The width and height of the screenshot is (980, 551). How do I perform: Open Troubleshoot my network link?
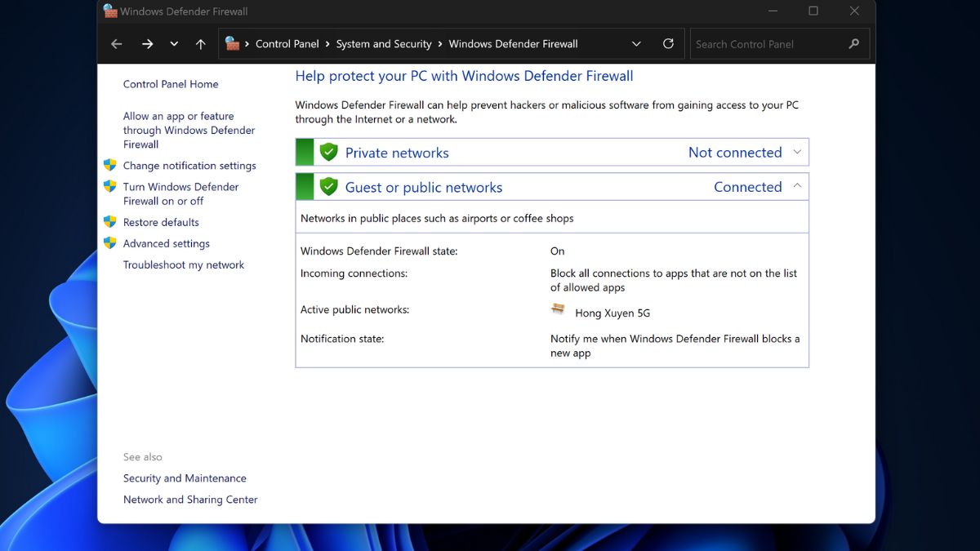[184, 264]
